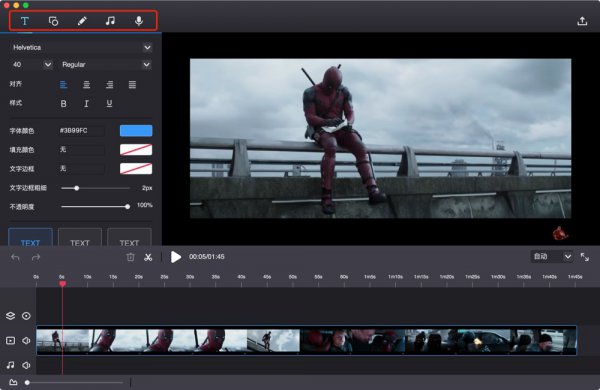Click the undo arrow
The height and width of the screenshot is (390, 600).
(15, 257)
